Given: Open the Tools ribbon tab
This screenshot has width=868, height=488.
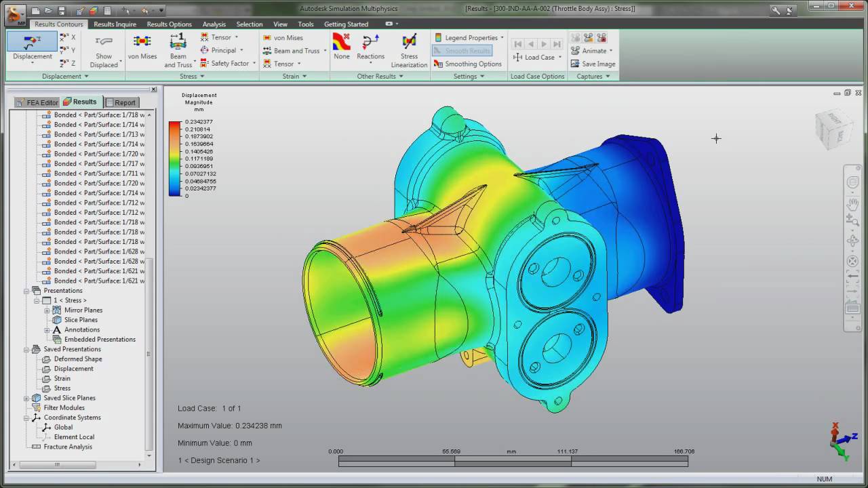Looking at the screenshot, I should click(x=305, y=24).
